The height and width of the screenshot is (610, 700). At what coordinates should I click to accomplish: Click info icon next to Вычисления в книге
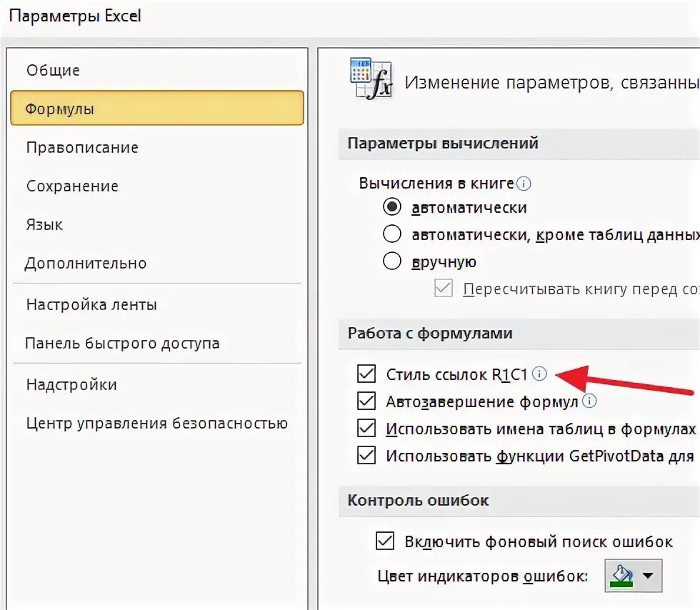coord(524,184)
